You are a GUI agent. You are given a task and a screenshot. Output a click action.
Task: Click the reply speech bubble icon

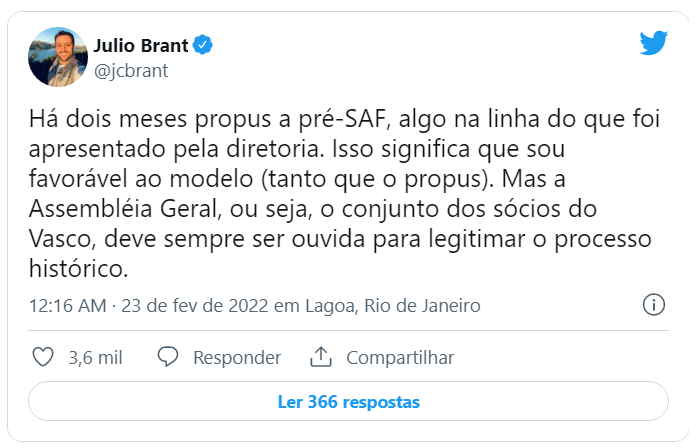coord(168,357)
